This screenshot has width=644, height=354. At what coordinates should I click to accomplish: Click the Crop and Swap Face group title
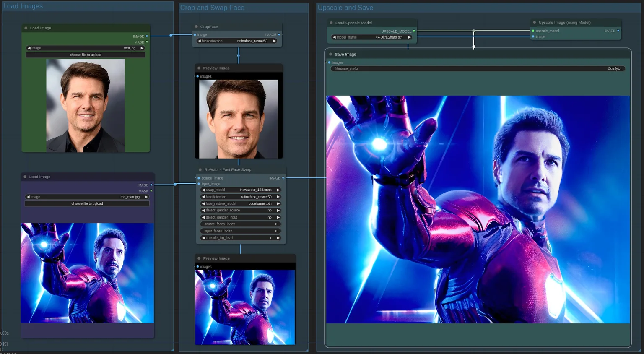coord(212,8)
